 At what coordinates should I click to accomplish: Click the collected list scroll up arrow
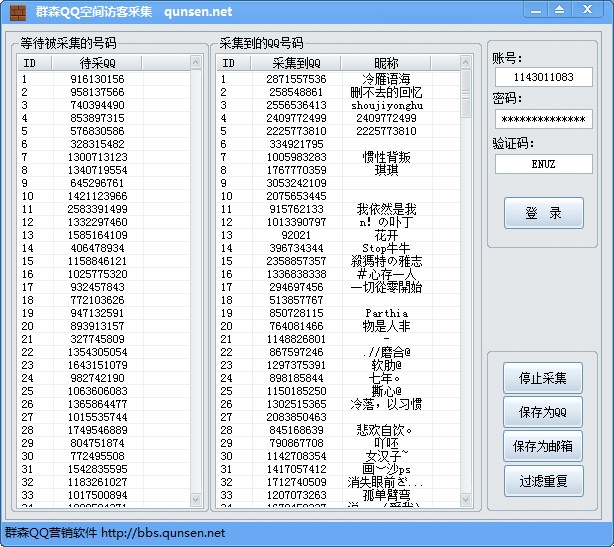(465, 62)
